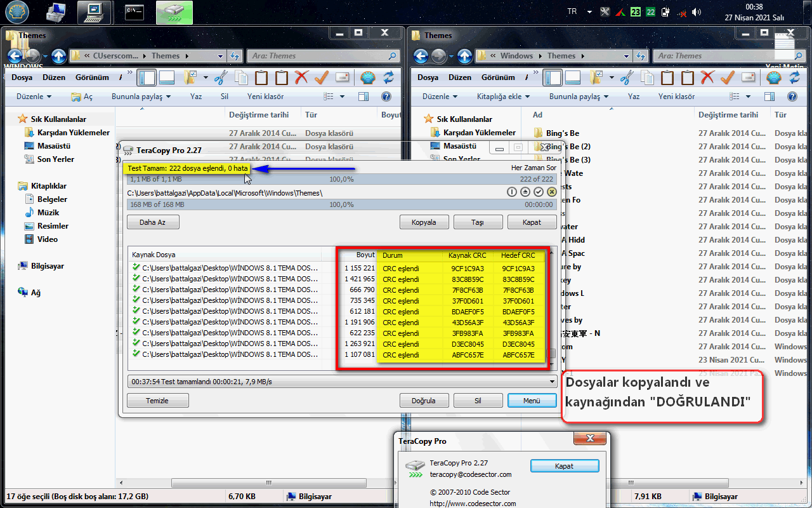Click the Cut scissors icon in left Themes window
This screenshot has height=508, width=812.
pos(220,77)
